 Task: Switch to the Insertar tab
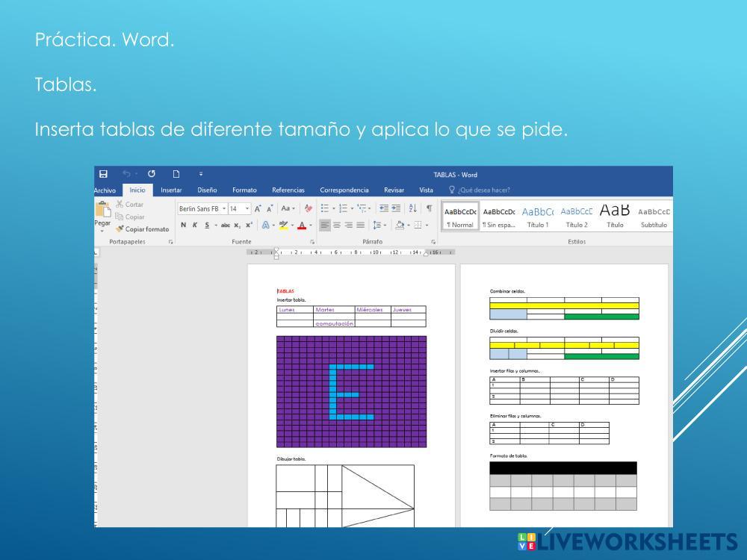(x=171, y=190)
